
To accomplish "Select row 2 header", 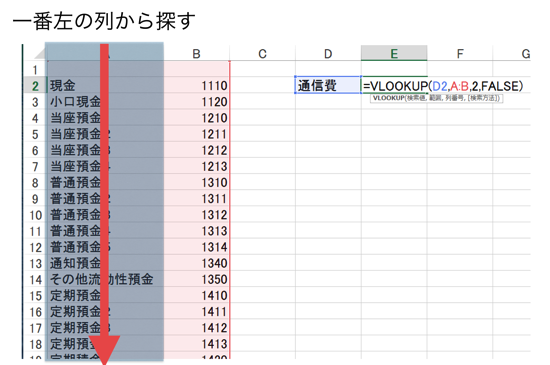I will point(35,86).
